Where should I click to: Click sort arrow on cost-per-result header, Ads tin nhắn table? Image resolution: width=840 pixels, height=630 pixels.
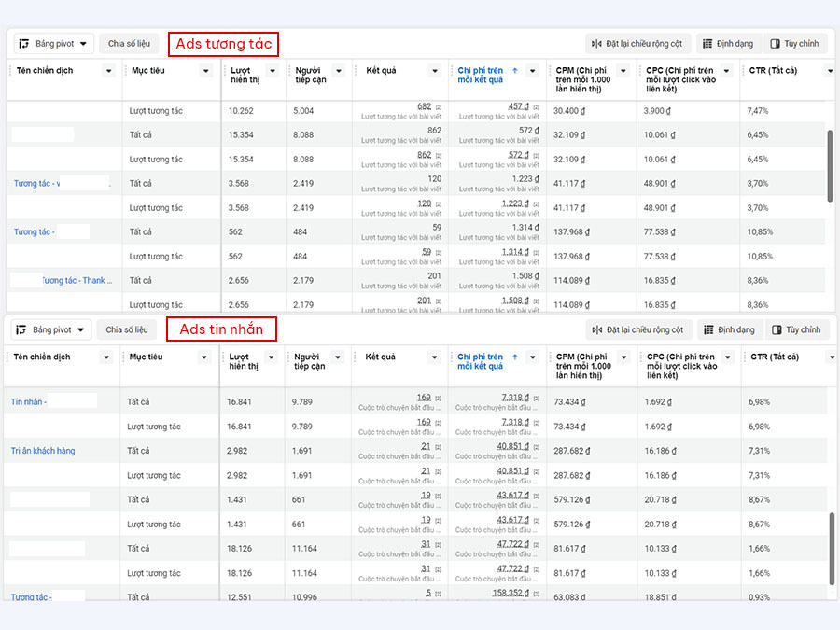[515, 357]
